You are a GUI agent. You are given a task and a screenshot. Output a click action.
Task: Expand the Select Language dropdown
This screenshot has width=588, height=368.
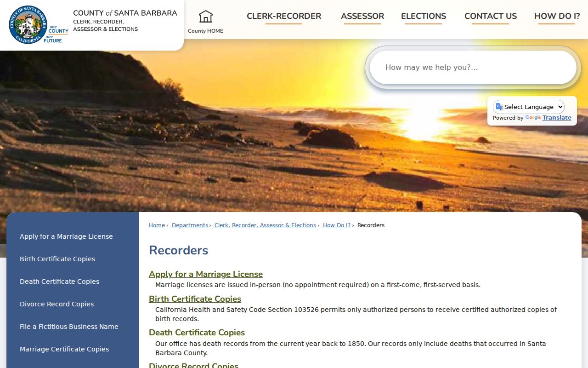[529, 107]
